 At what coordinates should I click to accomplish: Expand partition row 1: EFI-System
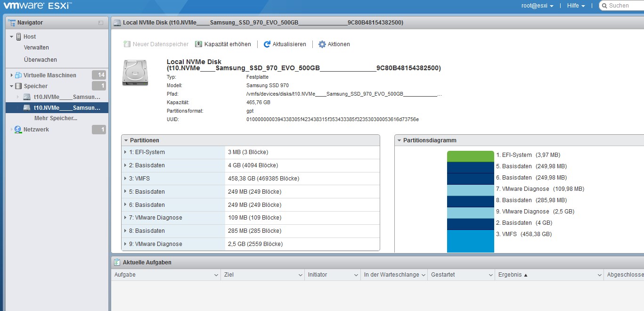[125, 152]
